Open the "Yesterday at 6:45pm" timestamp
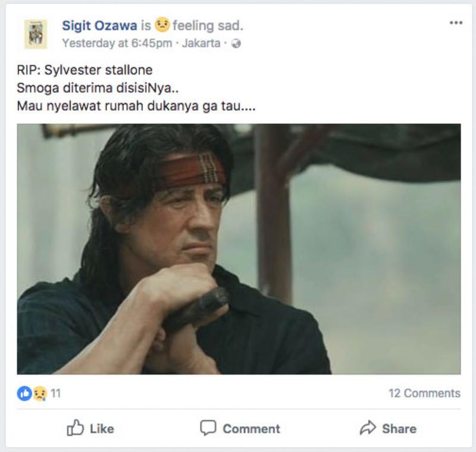This screenshot has height=452, width=476. pyautogui.click(x=117, y=43)
